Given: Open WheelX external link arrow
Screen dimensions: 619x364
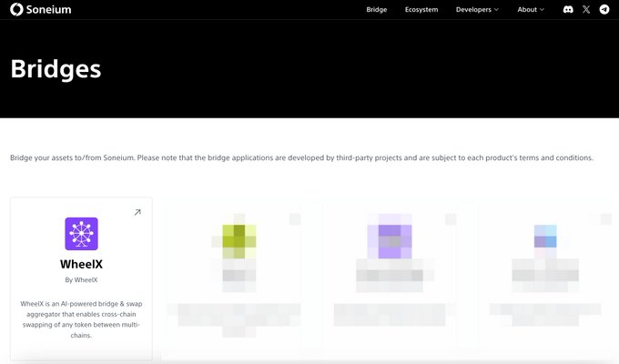Looking at the screenshot, I should click(137, 212).
